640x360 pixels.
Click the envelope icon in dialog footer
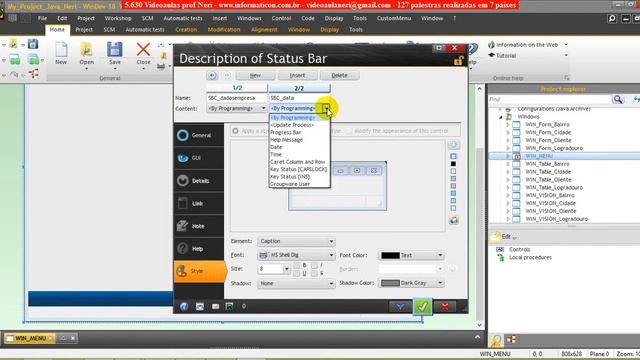coord(216,306)
